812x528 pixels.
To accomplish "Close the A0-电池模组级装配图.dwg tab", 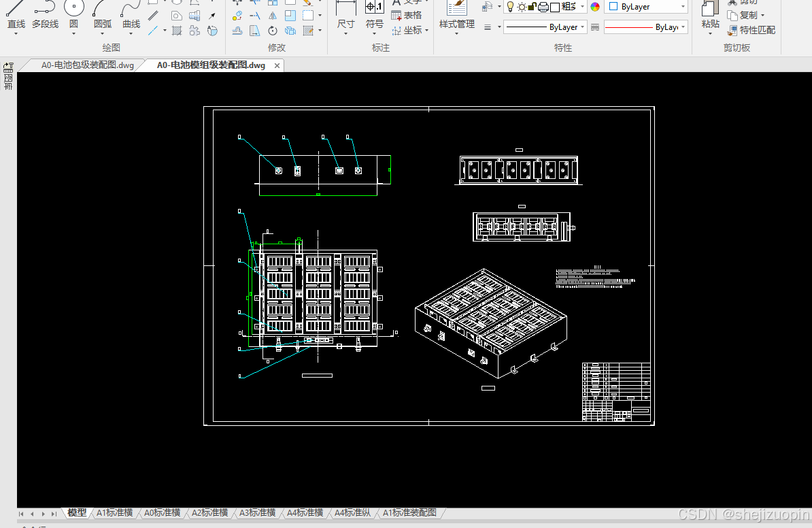I will pyautogui.click(x=277, y=66).
